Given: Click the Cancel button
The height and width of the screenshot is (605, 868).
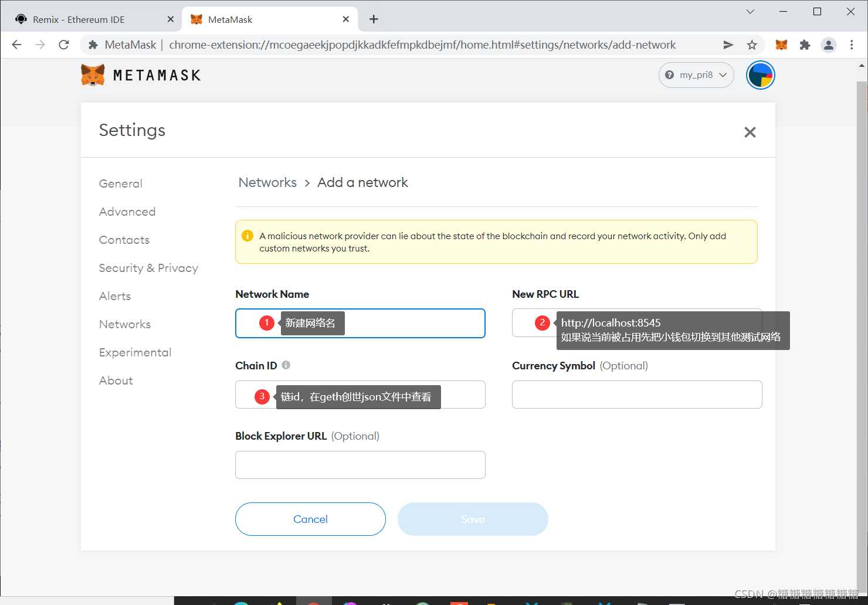Looking at the screenshot, I should pos(310,519).
